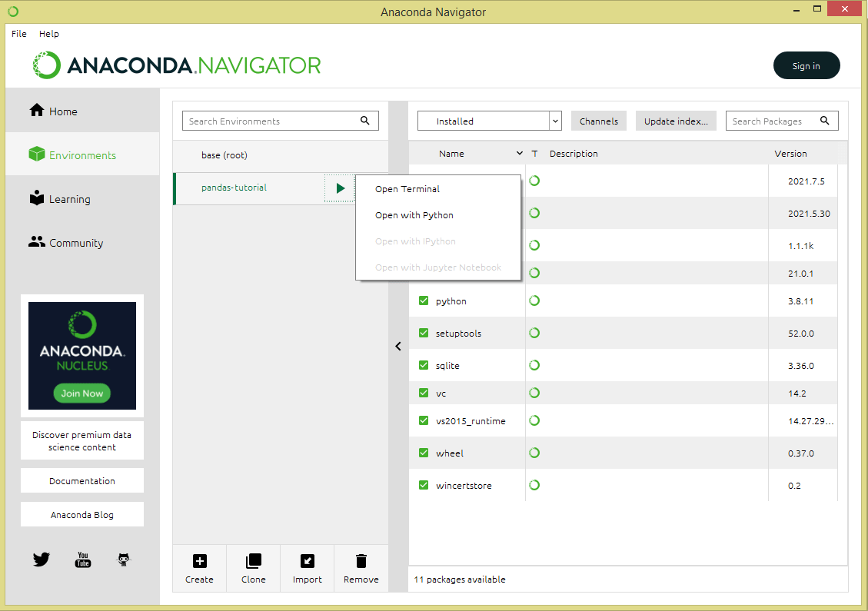
Task: Click the title bar Anaconda ring icon
Action: tap(13, 11)
